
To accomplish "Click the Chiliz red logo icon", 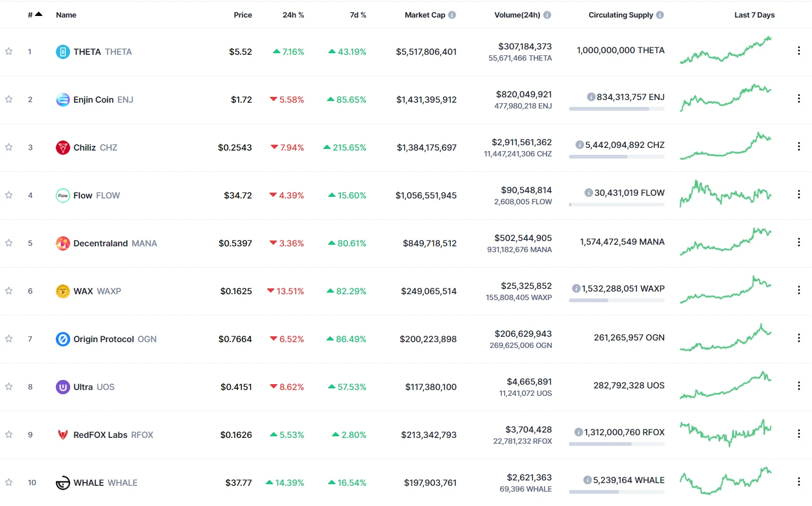I will coord(63,147).
